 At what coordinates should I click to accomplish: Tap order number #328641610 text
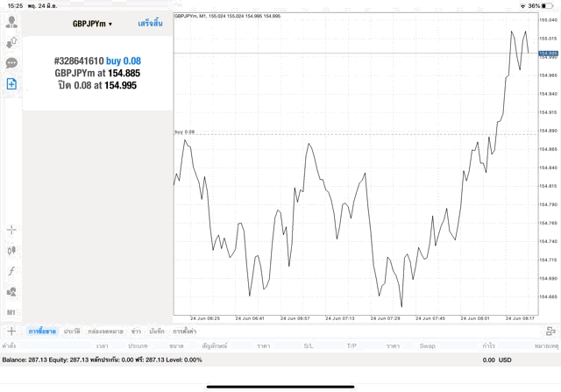79,61
